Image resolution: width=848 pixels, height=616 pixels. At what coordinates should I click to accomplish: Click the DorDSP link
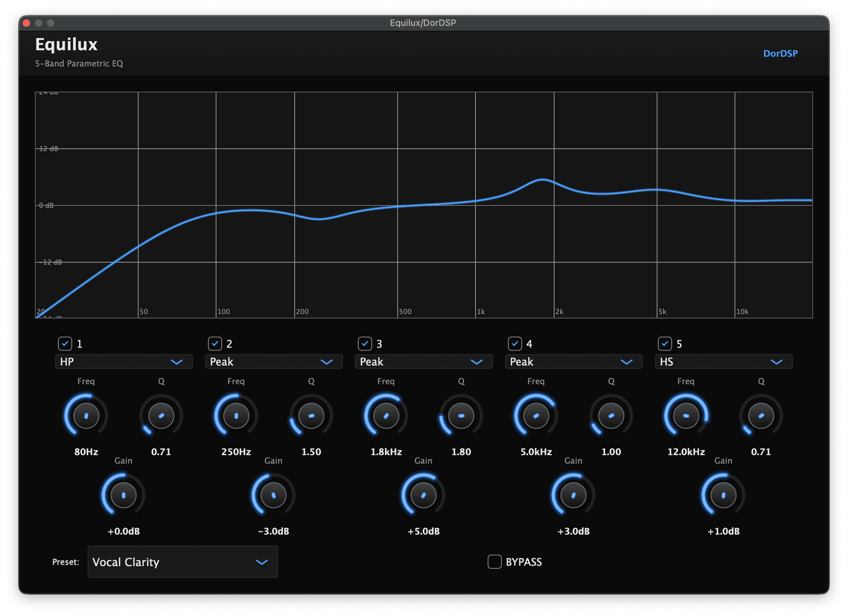click(780, 53)
